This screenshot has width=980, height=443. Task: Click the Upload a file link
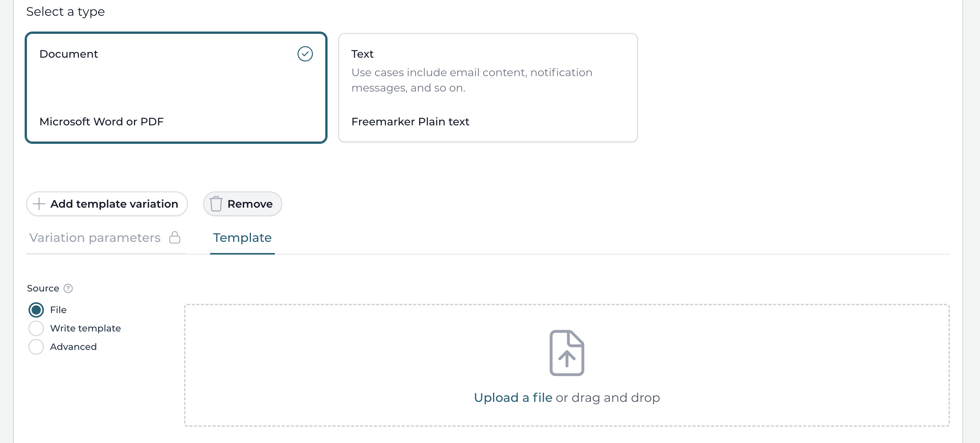513,398
